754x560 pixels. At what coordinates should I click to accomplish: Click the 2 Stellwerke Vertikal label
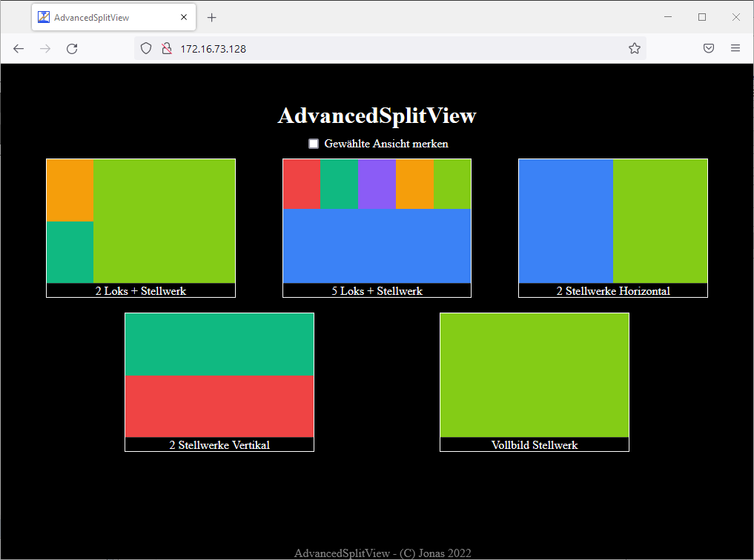(219, 445)
